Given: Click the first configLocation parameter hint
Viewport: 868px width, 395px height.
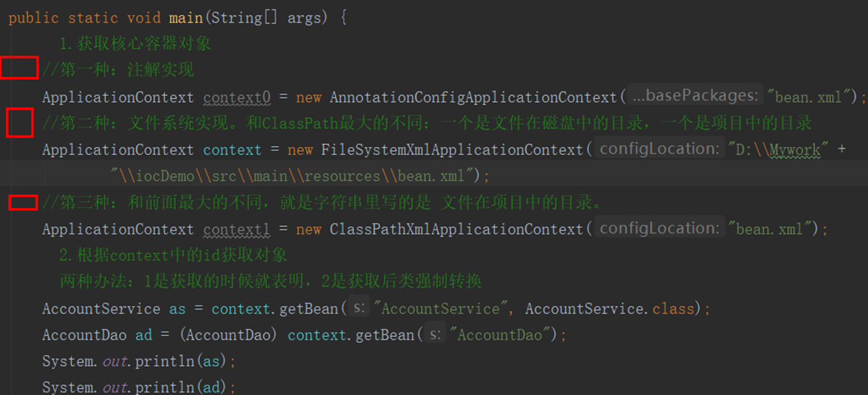Looking at the screenshot, I should coord(659,149).
